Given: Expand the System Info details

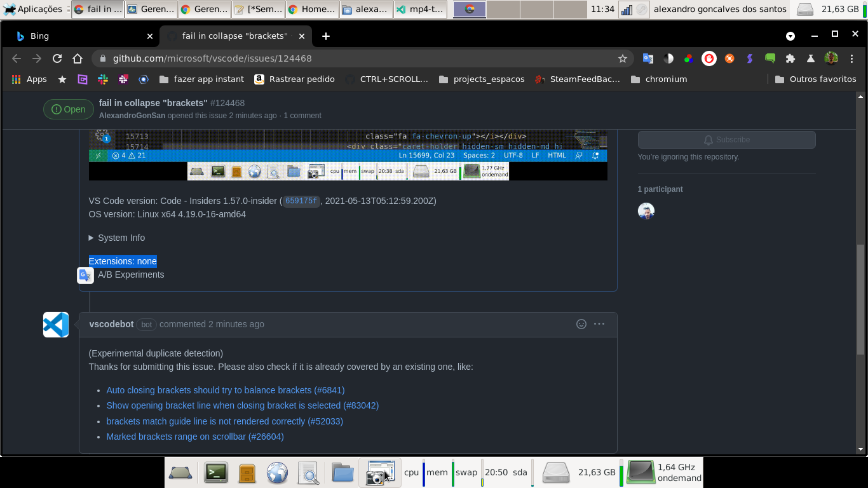Looking at the screenshot, I should tap(117, 238).
